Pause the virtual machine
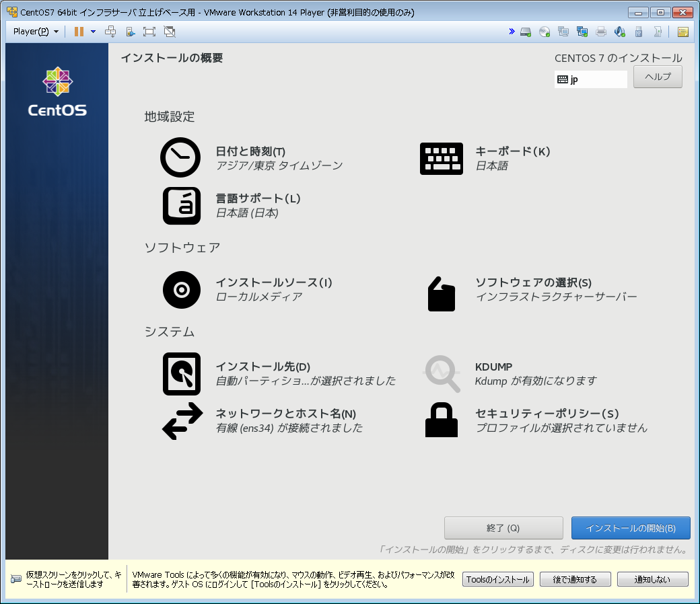Screen dimensions: 700x604 pos(79,32)
